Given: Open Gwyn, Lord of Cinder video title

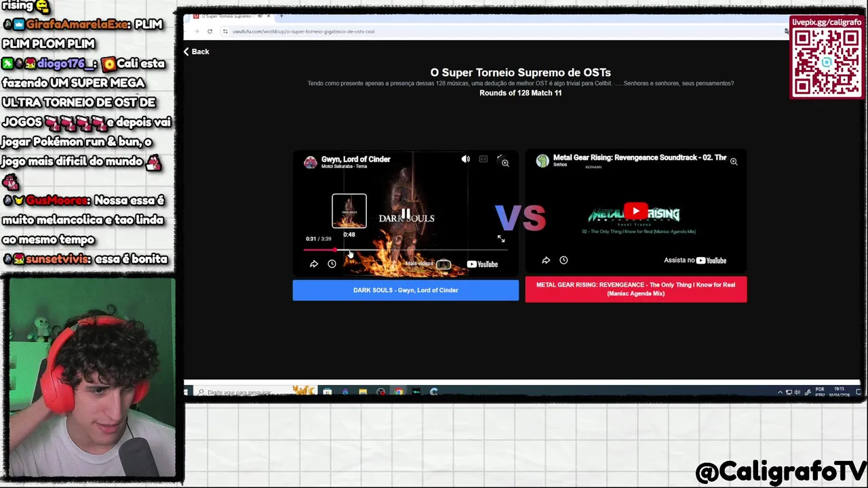Looking at the screenshot, I should (355, 159).
